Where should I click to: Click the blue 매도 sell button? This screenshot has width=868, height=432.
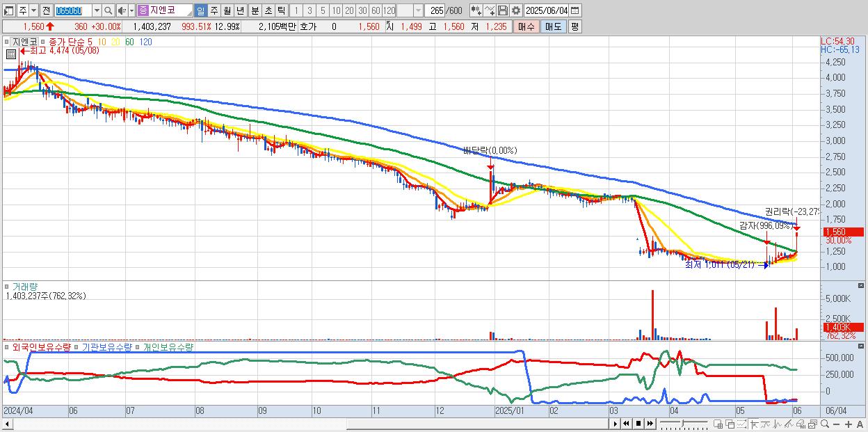click(x=553, y=26)
